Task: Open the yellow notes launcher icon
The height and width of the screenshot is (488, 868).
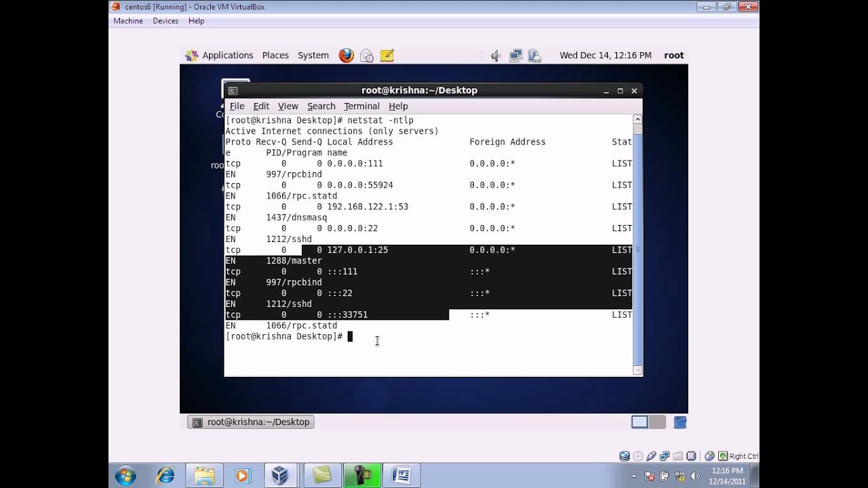Action: [387, 56]
